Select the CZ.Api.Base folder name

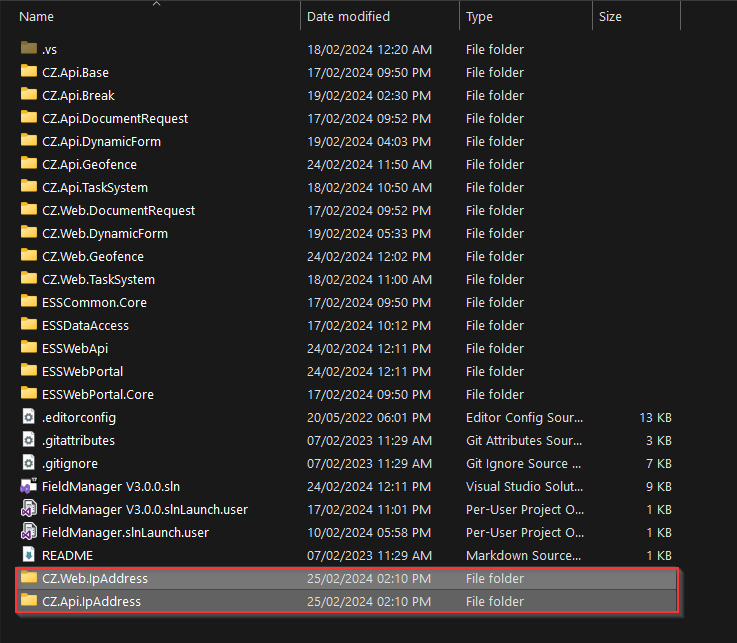point(75,73)
